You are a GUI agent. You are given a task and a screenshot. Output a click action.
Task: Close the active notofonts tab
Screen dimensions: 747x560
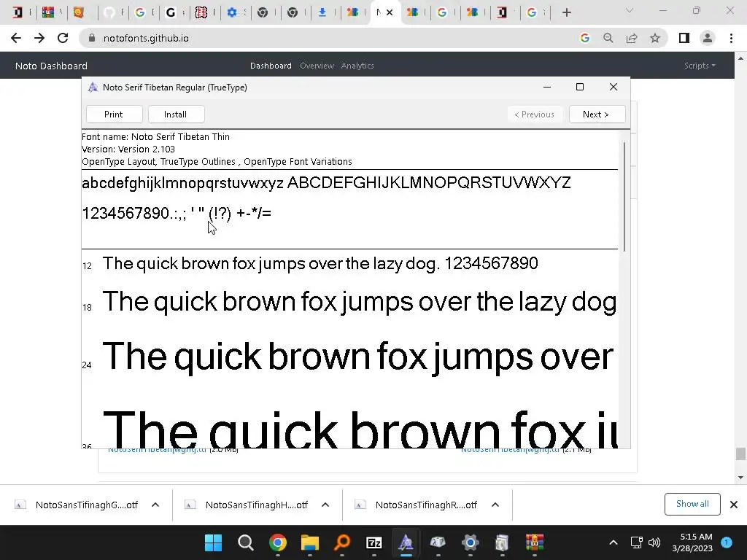tap(390, 13)
